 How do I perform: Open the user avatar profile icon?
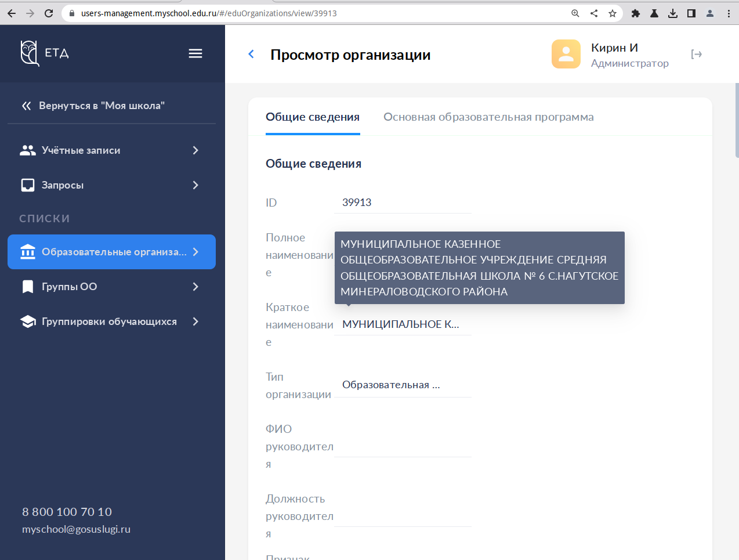coord(566,54)
